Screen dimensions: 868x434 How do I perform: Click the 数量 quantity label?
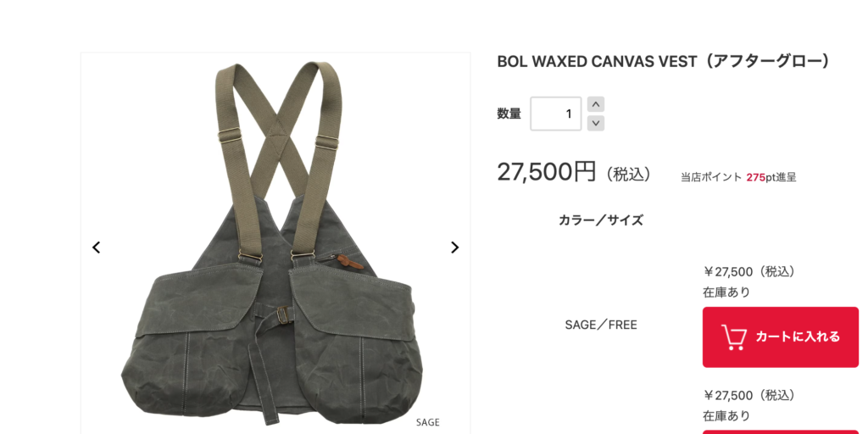(509, 114)
